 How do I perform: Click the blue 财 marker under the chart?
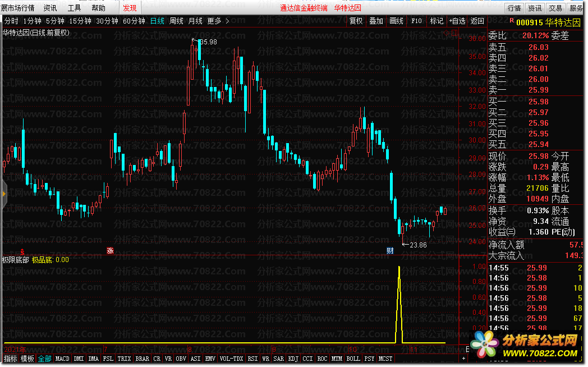(x=390, y=250)
